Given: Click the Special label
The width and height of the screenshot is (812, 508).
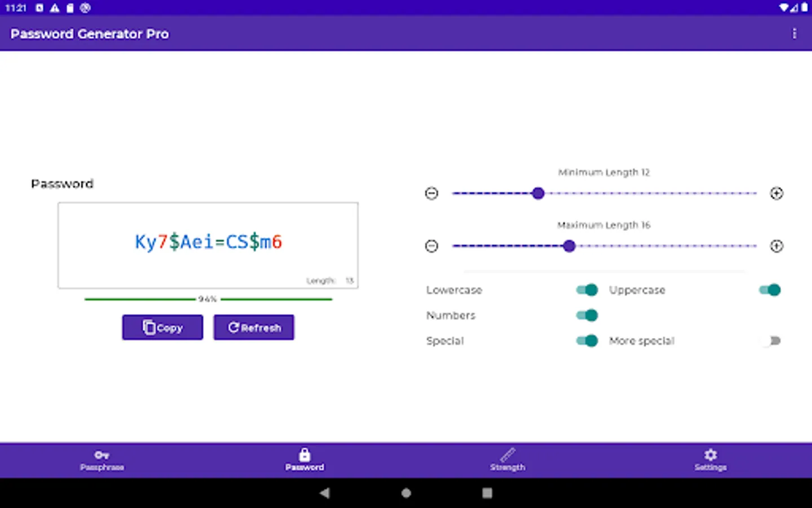Looking at the screenshot, I should pyautogui.click(x=445, y=341).
